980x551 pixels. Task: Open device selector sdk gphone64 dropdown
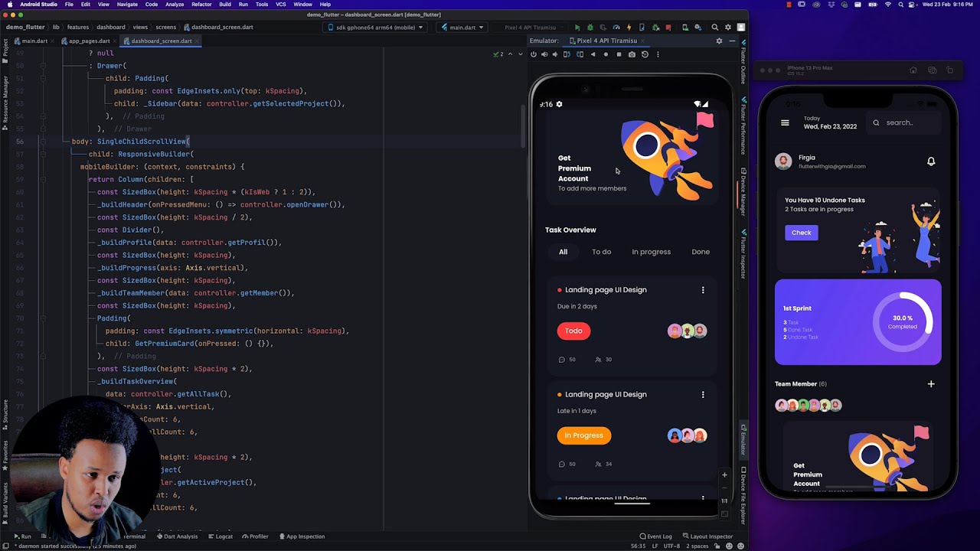tap(374, 28)
